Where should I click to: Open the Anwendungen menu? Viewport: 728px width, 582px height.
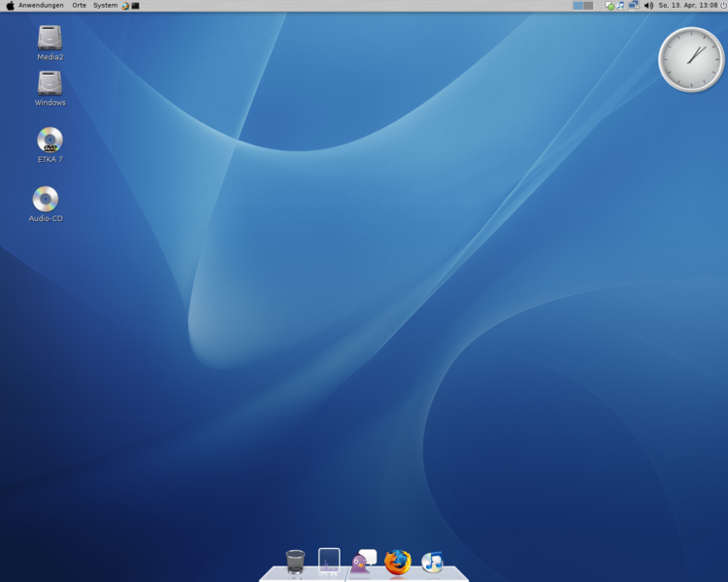pos(41,6)
